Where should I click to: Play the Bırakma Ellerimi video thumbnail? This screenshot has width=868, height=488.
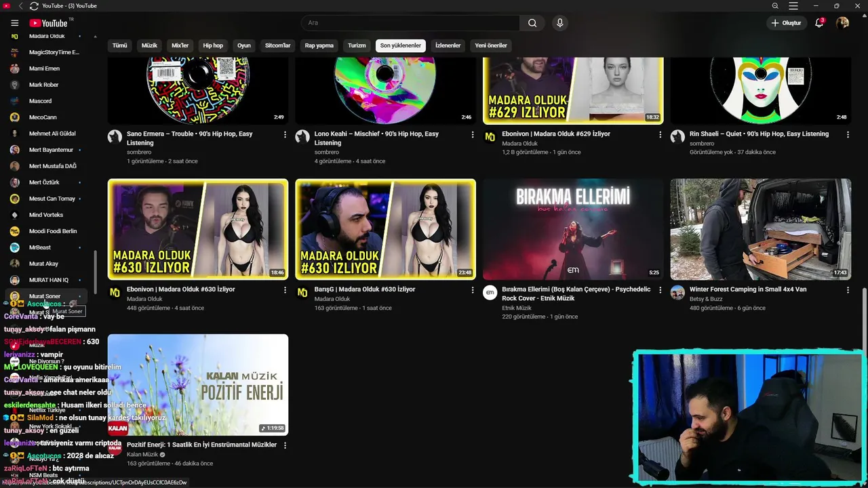click(x=573, y=229)
